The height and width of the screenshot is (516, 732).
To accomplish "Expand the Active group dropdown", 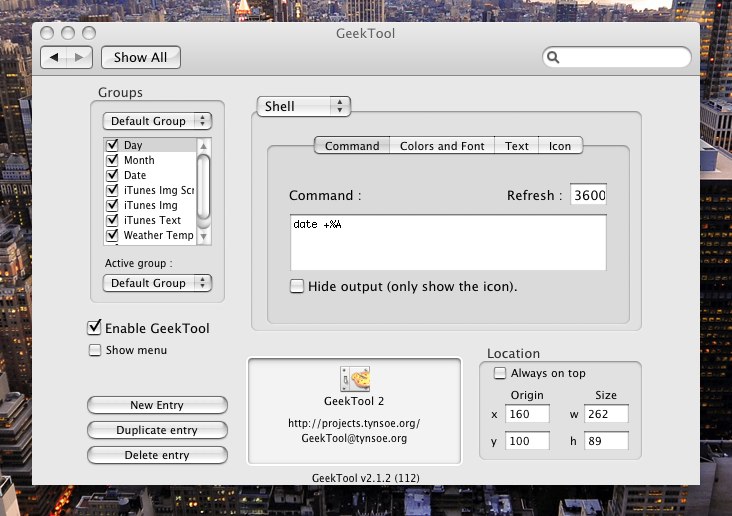I will (x=158, y=283).
